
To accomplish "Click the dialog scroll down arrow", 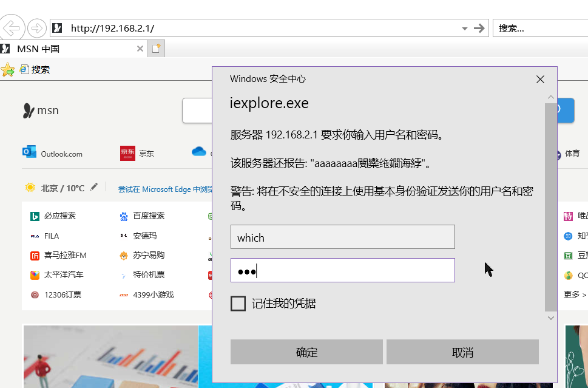I will [550, 318].
